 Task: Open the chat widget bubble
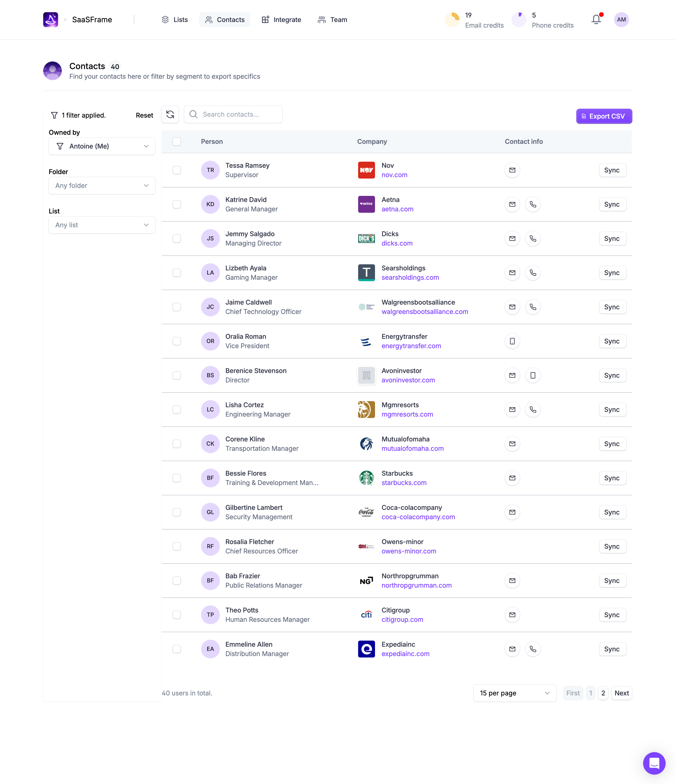tap(654, 763)
